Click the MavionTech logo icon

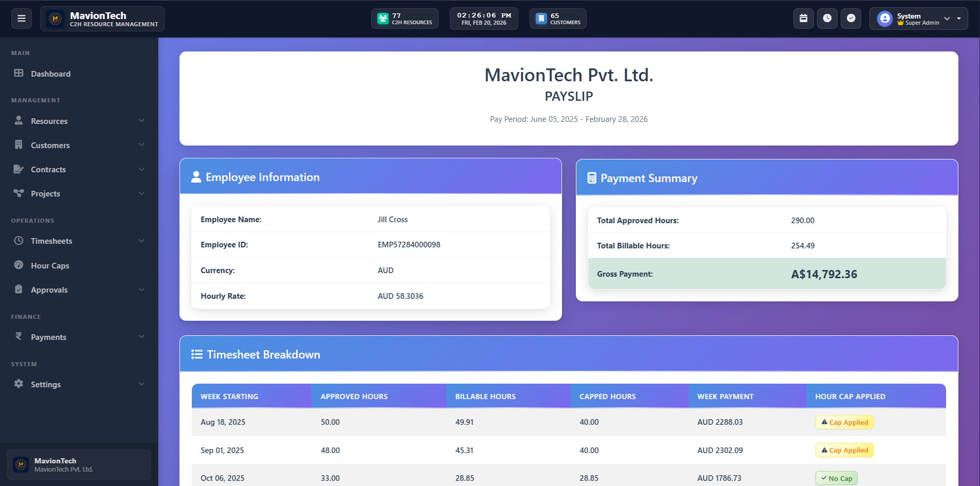(x=55, y=19)
